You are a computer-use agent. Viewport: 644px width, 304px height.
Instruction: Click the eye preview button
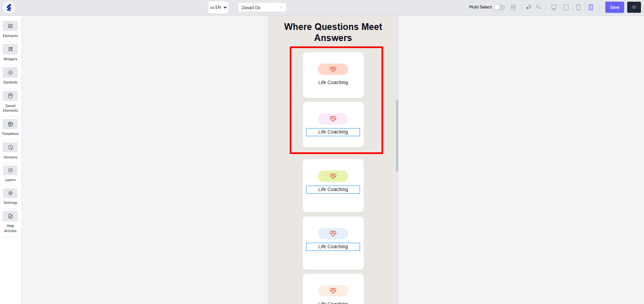pyautogui.click(x=634, y=7)
